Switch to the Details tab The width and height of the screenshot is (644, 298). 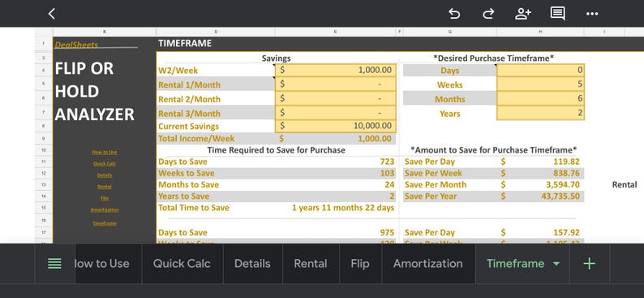point(252,263)
